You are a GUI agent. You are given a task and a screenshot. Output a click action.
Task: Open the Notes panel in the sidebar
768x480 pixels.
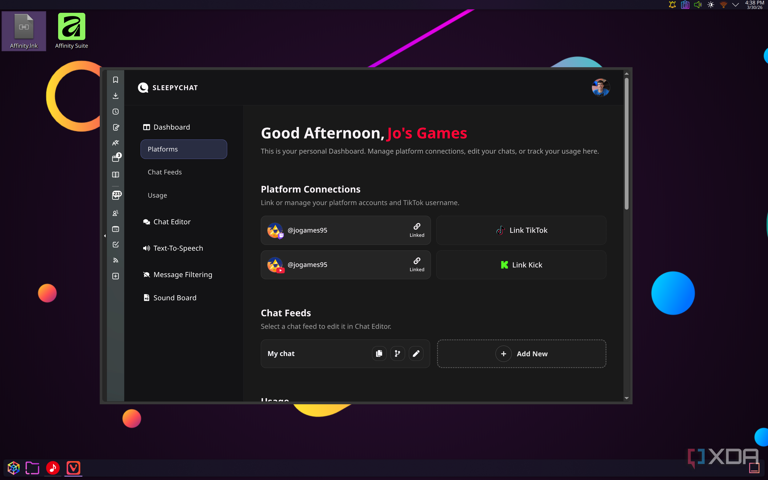pos(116,127)
